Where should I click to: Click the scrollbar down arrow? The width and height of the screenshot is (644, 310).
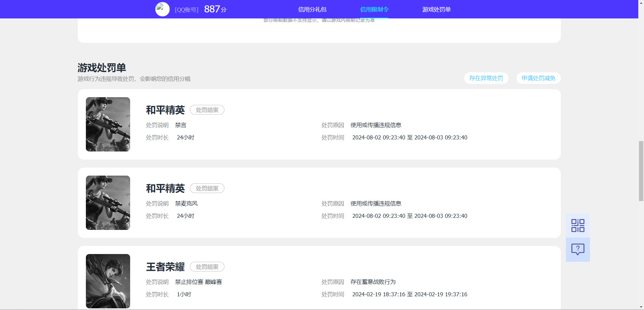pos(641,307)
